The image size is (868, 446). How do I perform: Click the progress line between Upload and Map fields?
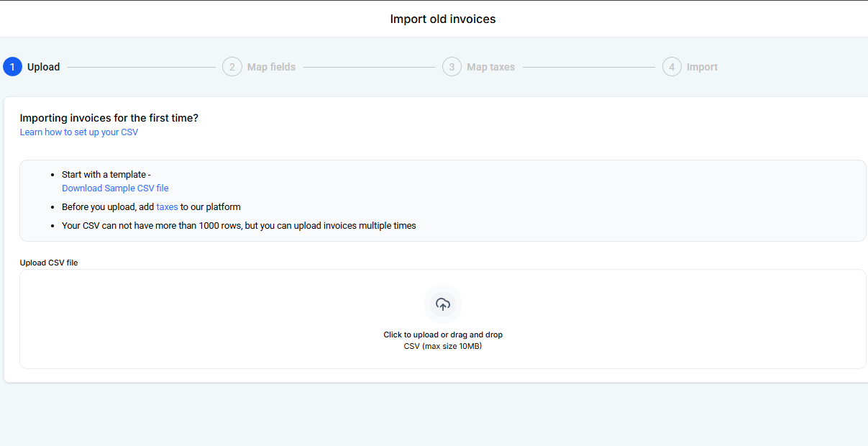click(x=141, y=67)
